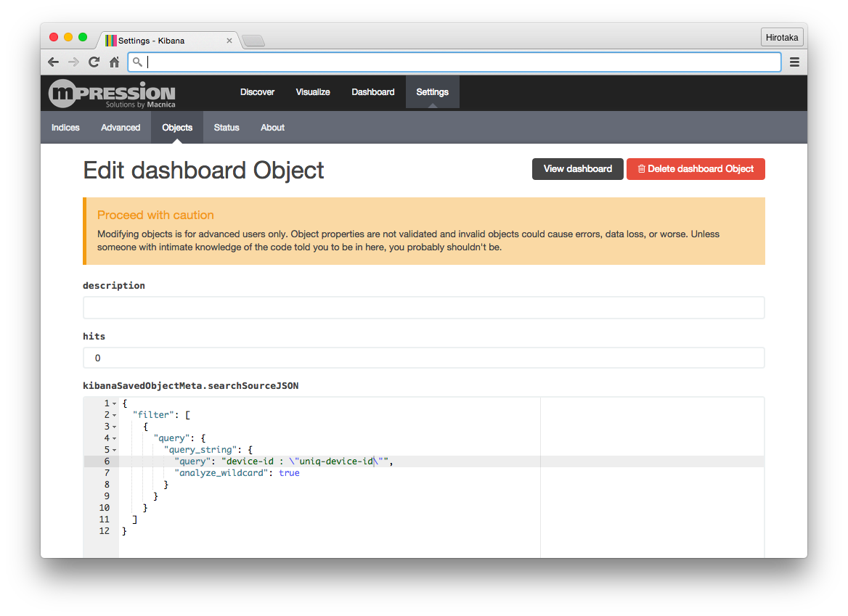Click the browser forward arrow
This screenshot has height=616, width=848.
pos(73,62)
